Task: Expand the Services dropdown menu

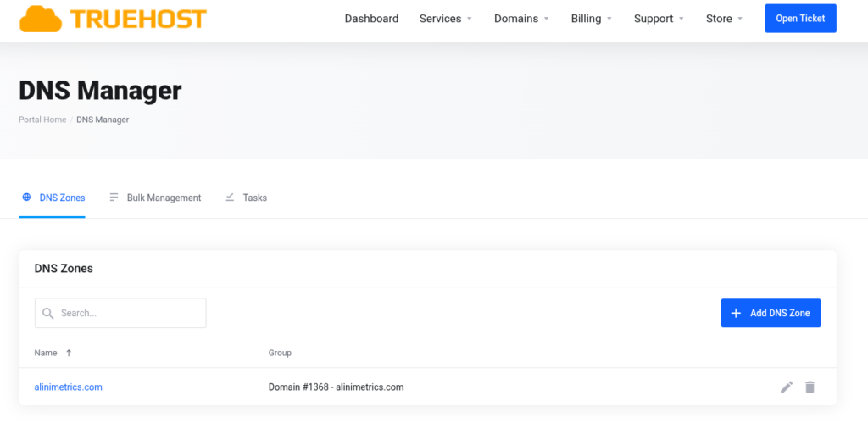Action: 446,19
